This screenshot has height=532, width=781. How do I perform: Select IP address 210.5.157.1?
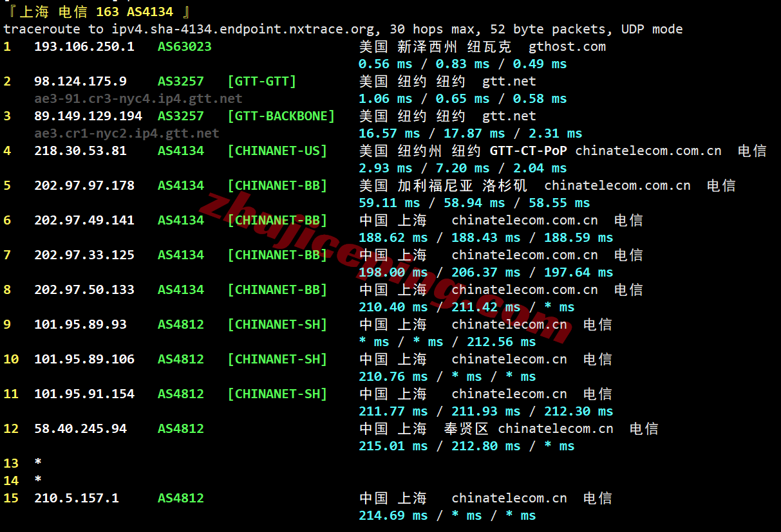pyautogui.click(x=77, y=498)
